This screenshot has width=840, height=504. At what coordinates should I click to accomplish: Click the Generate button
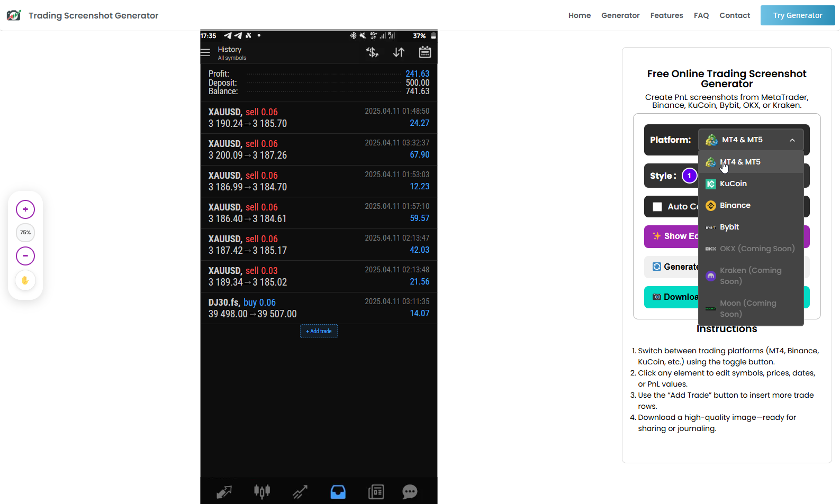(x=671, y=267)
